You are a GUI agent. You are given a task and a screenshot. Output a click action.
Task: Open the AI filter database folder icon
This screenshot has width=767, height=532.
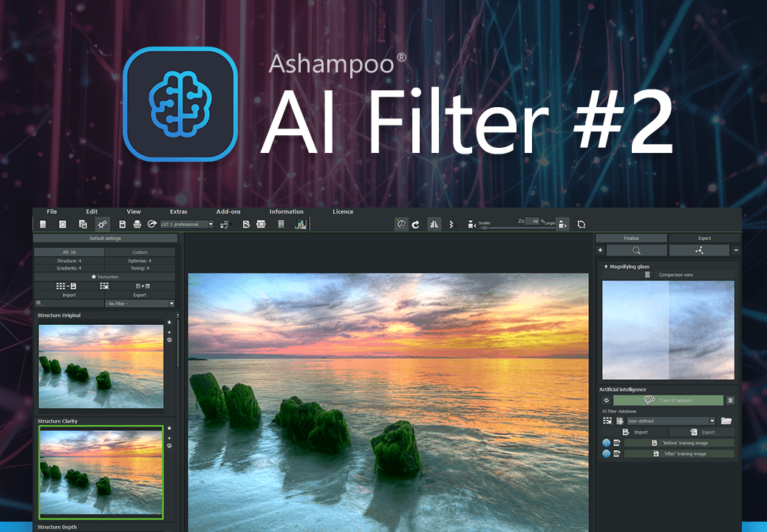(726, 421)
